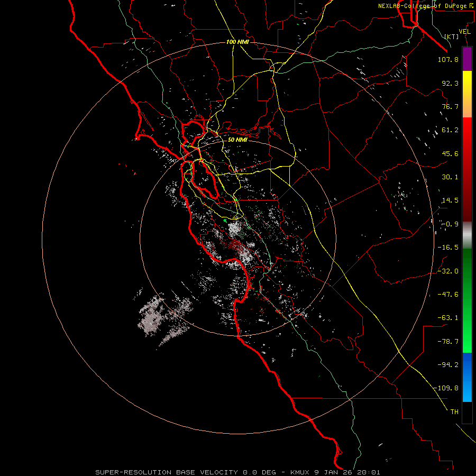This screenshot has height=476, width=476.
Task: Click the -94.2 velocity scale value
Action: 448,364
